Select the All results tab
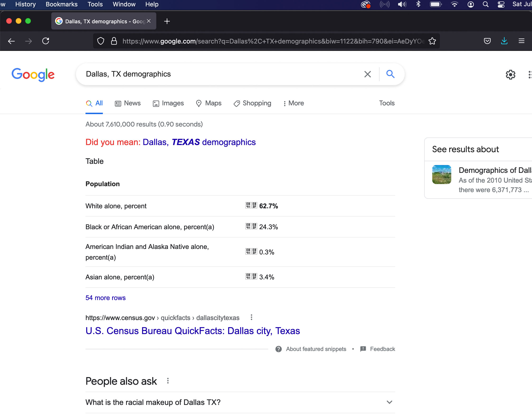The width and height of the screenshot is (532, 418). [x=94, y=103]
